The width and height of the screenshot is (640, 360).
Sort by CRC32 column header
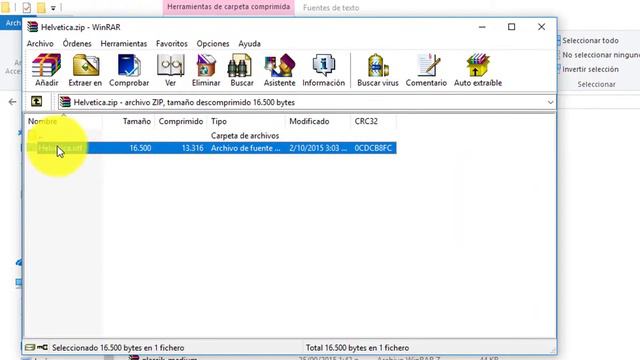pos(373,121)
